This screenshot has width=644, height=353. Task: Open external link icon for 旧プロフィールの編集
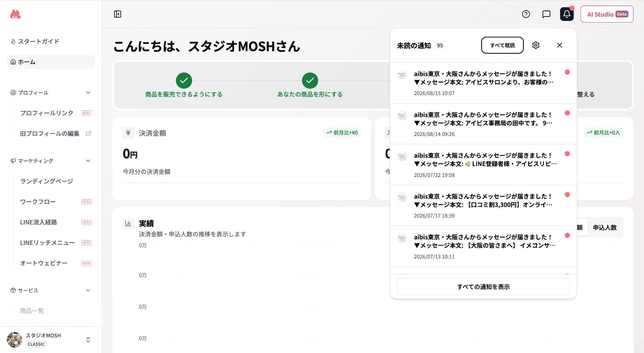coord(88,133)
